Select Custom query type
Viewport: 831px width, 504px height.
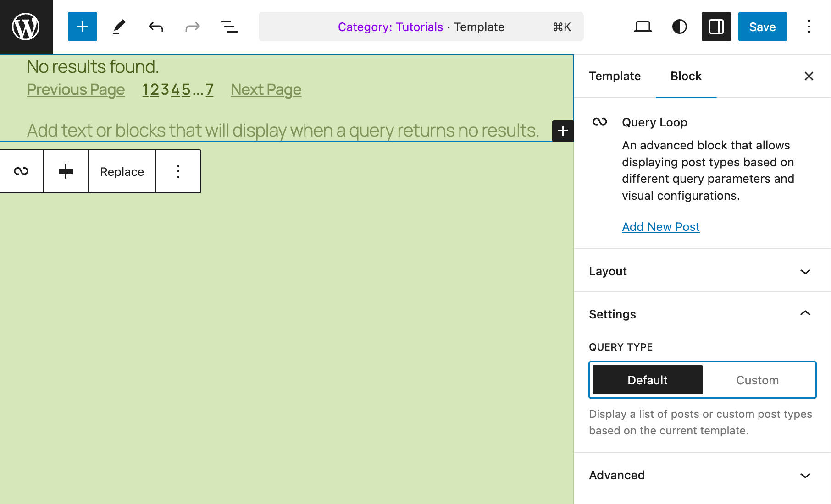[x=757, y=380]
